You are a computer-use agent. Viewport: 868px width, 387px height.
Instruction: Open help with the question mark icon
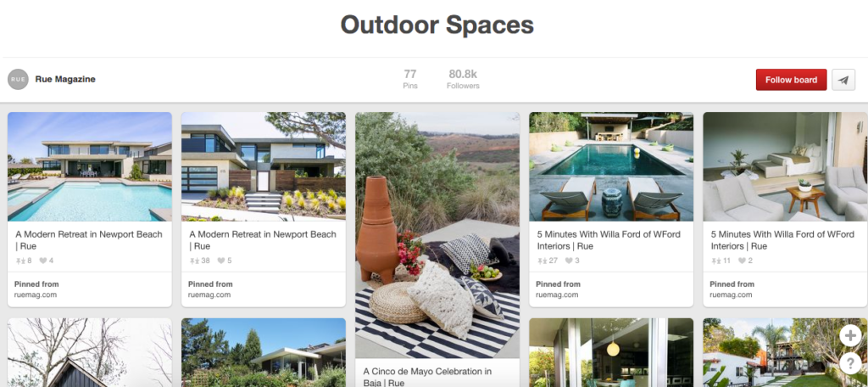[x=849, y=363]
